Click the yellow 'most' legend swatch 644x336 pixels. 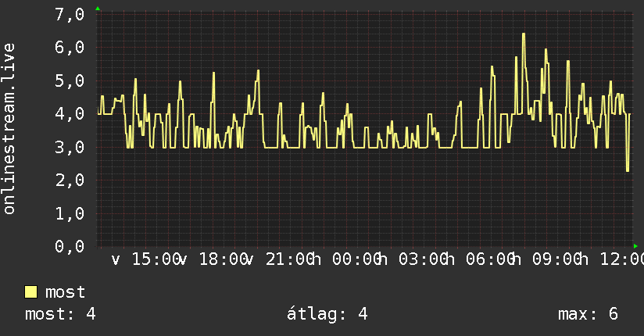30,292
